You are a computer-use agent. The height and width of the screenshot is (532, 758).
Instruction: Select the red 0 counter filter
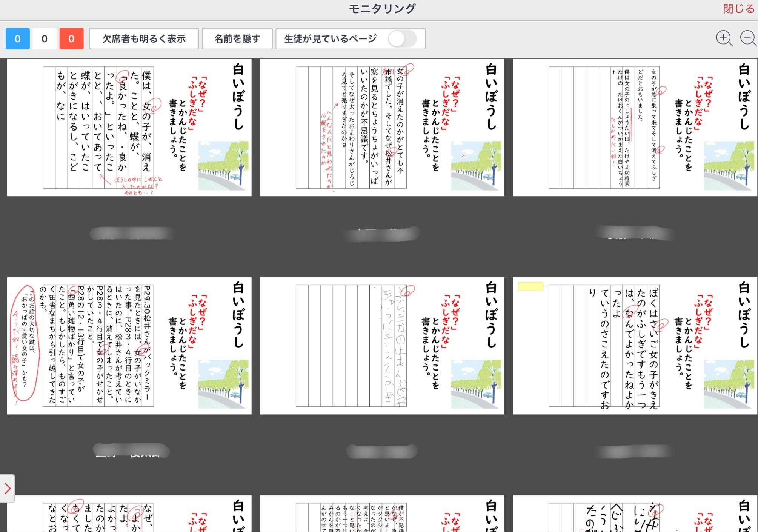[x=71, y=39]
